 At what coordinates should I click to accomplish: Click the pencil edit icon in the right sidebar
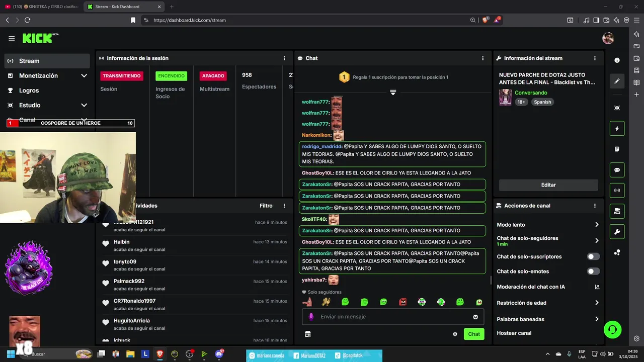point(617,81)
